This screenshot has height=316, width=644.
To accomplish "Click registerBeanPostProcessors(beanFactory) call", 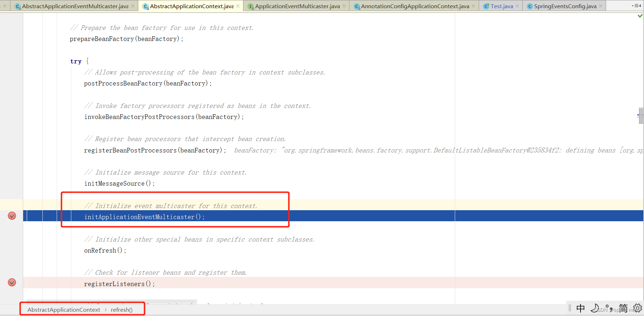I will 155,150.
